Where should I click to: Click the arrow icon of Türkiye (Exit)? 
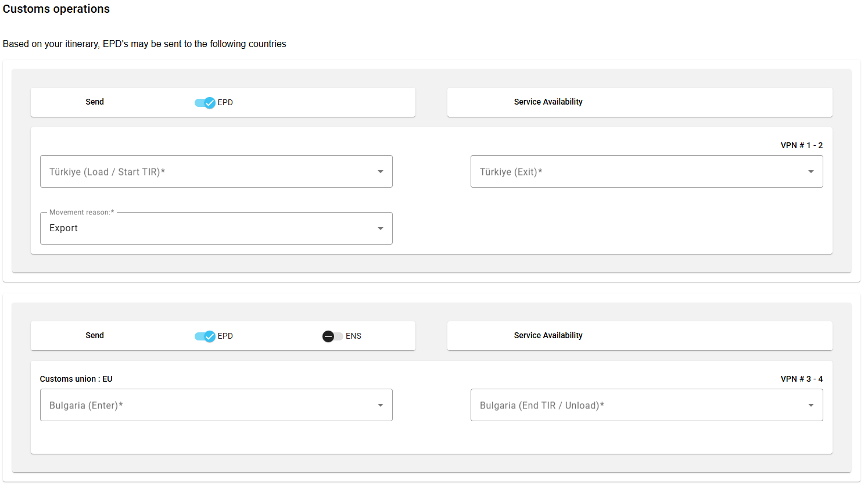pos(810,172)
